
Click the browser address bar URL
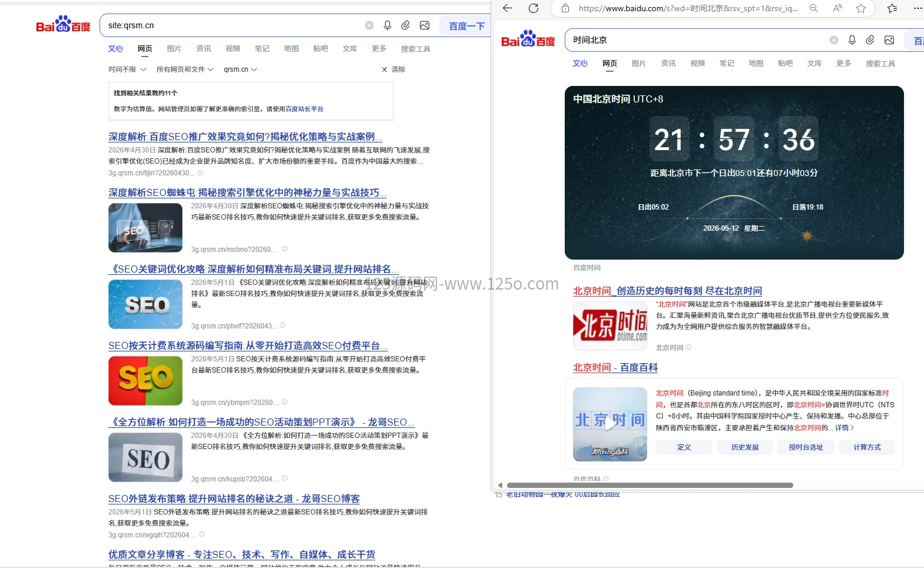pos(688,8)
